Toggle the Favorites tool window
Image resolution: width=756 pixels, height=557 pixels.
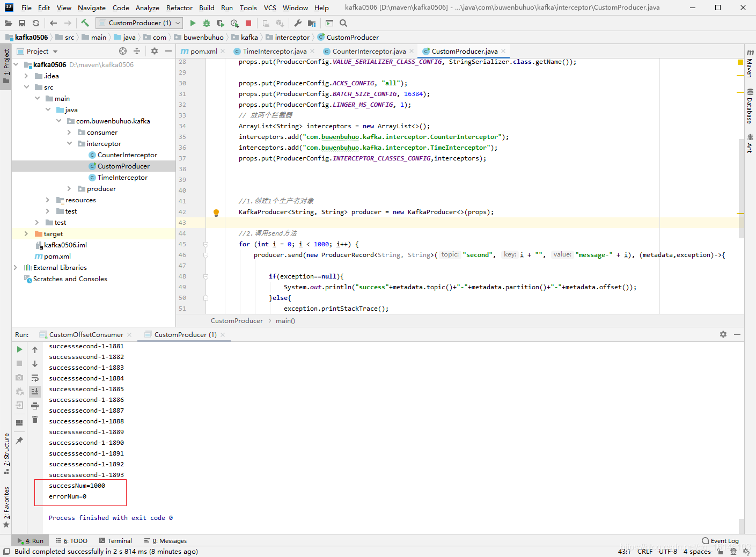[6, 507]
